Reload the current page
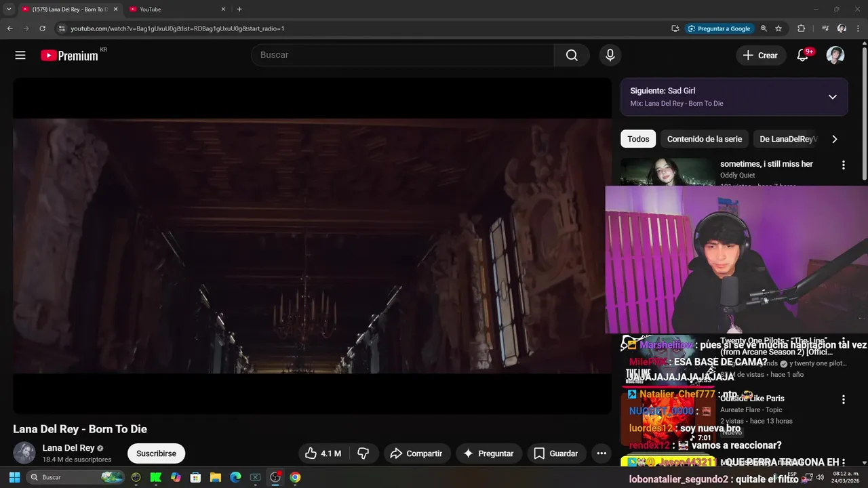Viewport: 868px width, 488px height. pyautogui.click(x=42, y=28)
